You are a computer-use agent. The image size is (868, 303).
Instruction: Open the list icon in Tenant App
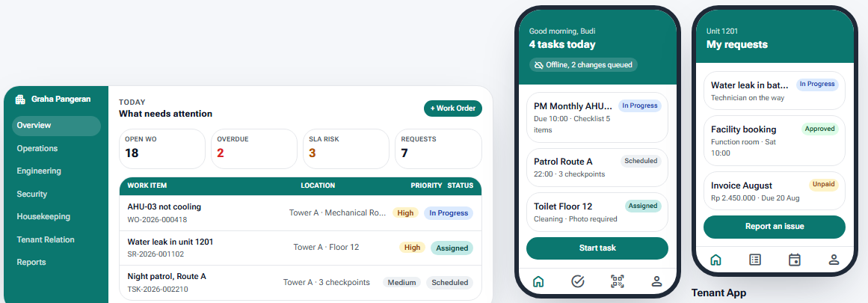[755, 260]
